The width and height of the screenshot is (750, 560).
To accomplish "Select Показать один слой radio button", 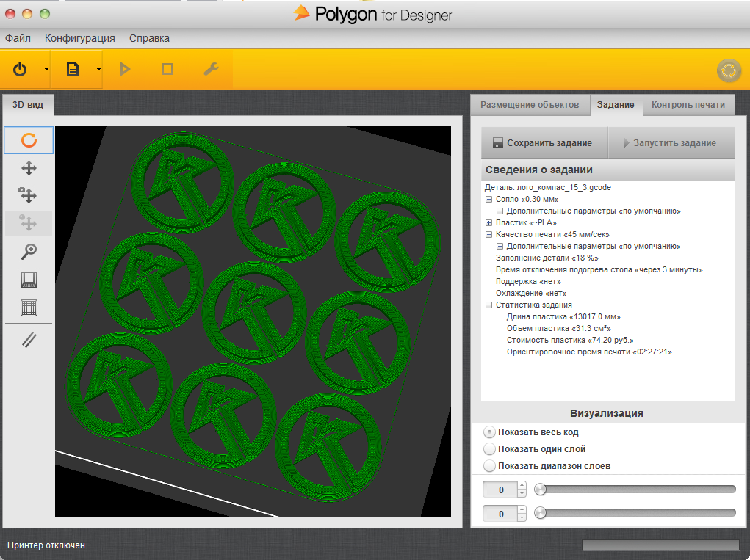I will click(489, 448).
